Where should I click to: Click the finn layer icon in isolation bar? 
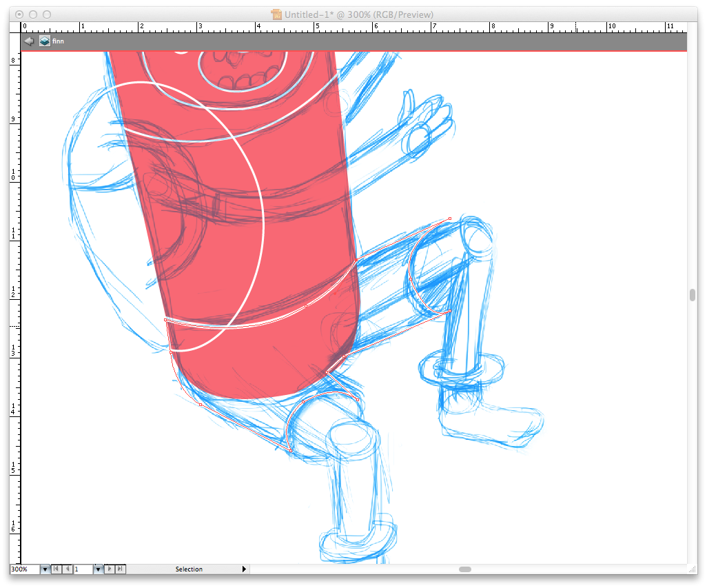(45, 41)
